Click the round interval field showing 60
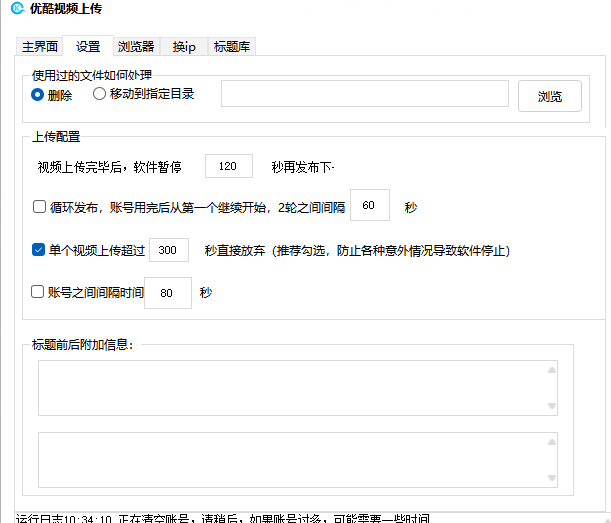This screenshot has height=523, width=611. [x=370, y=205]
